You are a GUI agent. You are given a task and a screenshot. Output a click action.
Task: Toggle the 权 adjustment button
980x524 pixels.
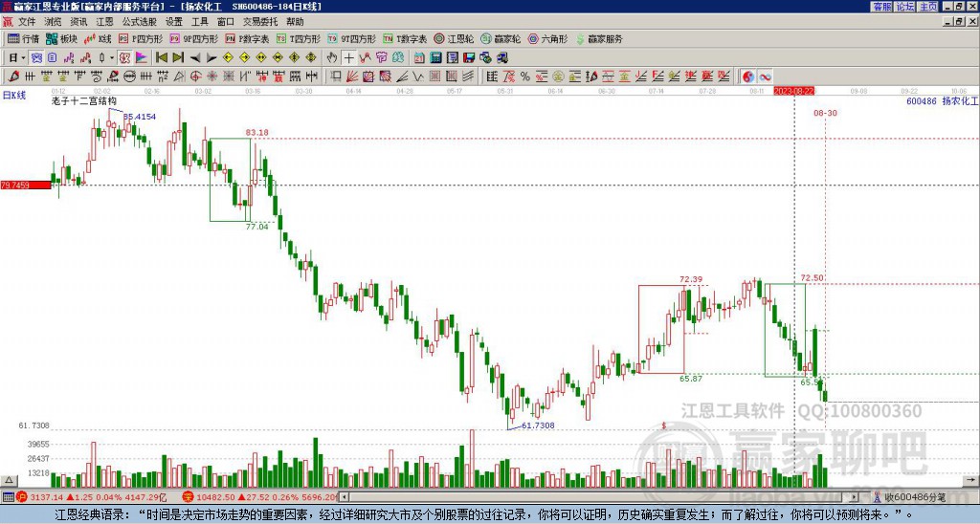125,58
